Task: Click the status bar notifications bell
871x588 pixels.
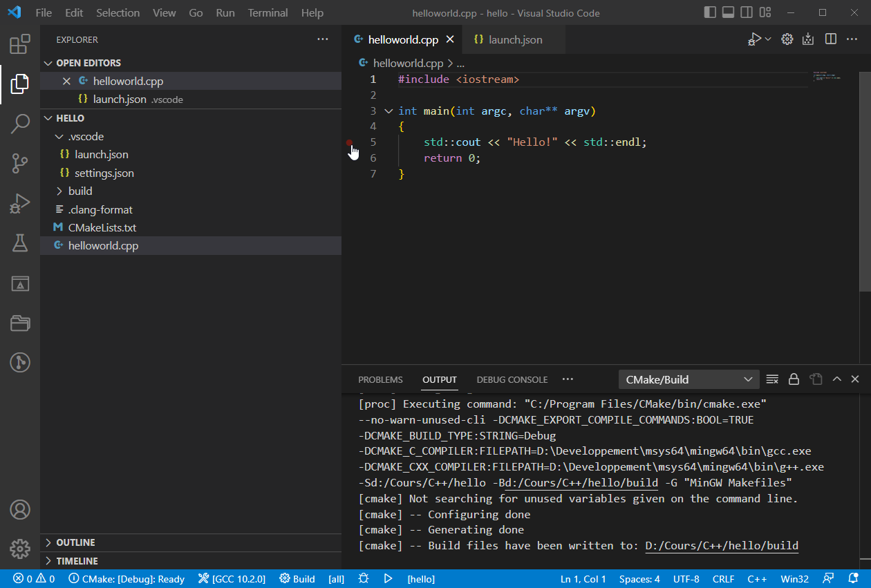Action: (x=854, y=579)
